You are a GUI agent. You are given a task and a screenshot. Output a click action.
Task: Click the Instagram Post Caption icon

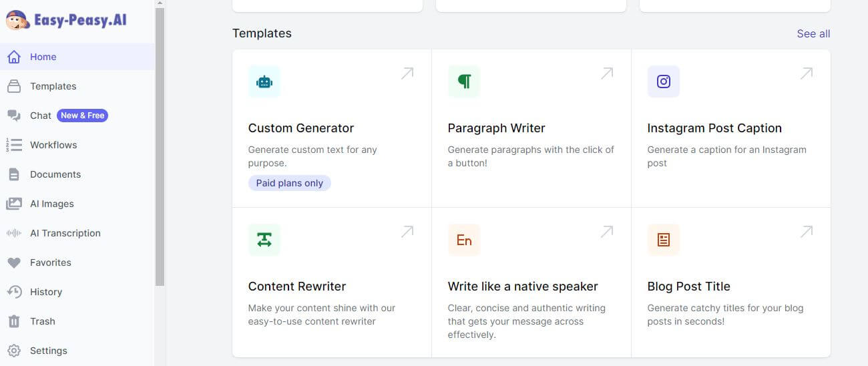(x=663, y=81)
